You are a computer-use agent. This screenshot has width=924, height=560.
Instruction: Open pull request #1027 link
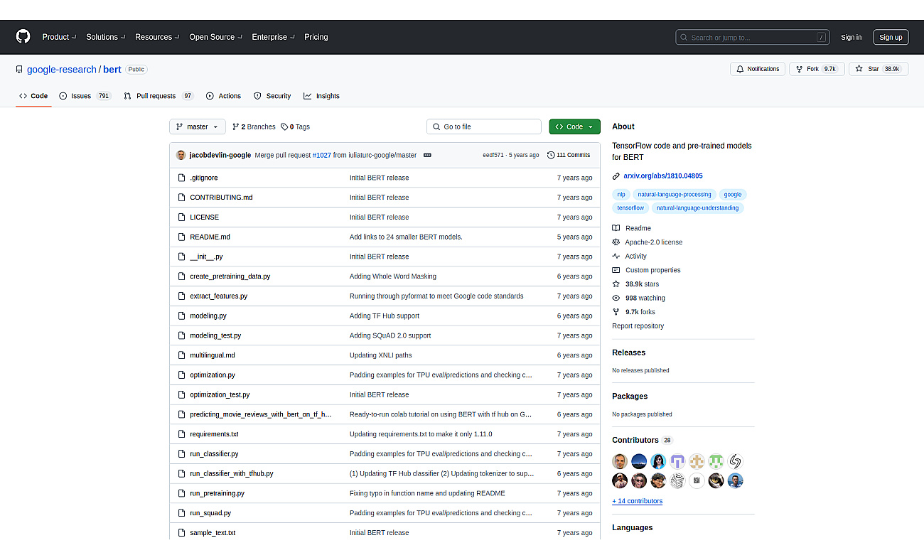coord(321,155)
